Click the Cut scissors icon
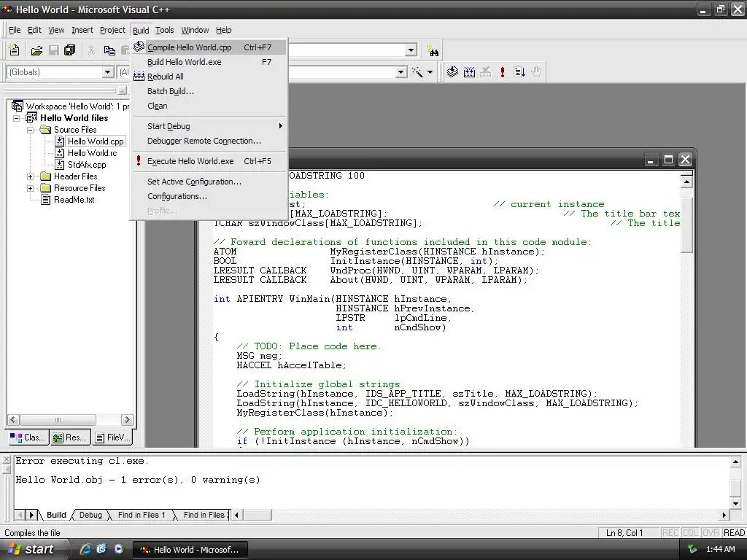Viewport: 747px width, 560px height. (x=91, y=50)
